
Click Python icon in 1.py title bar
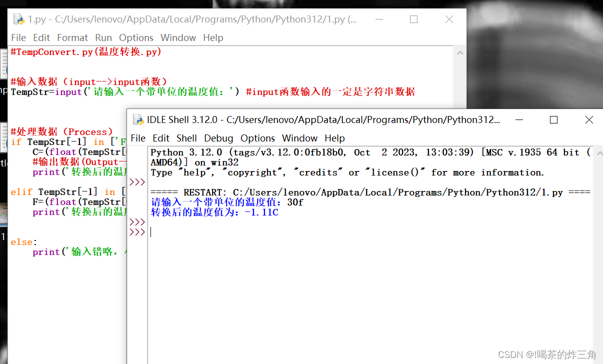pos(19,19)
